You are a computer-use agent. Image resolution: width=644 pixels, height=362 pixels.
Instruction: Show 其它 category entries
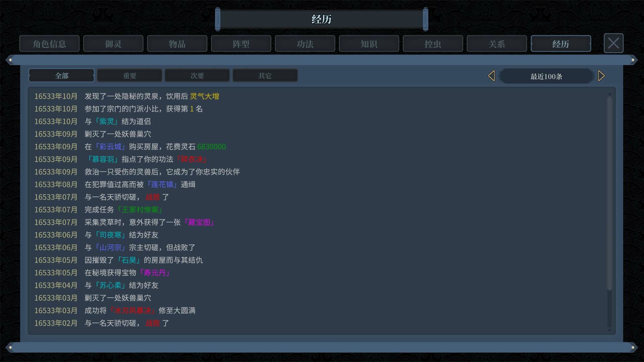point(265,76)
